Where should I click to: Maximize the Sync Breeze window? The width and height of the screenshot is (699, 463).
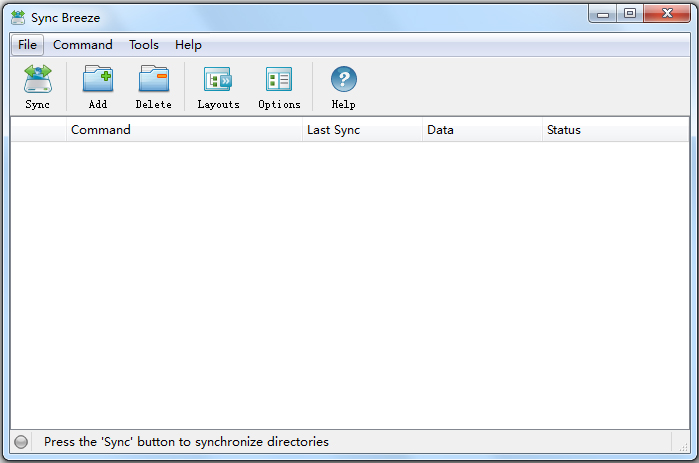[x=630, y=14]
